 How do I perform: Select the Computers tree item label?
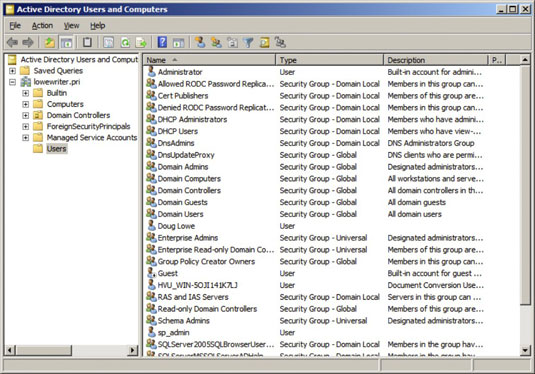pyautogui.click(x=65, y=104)
